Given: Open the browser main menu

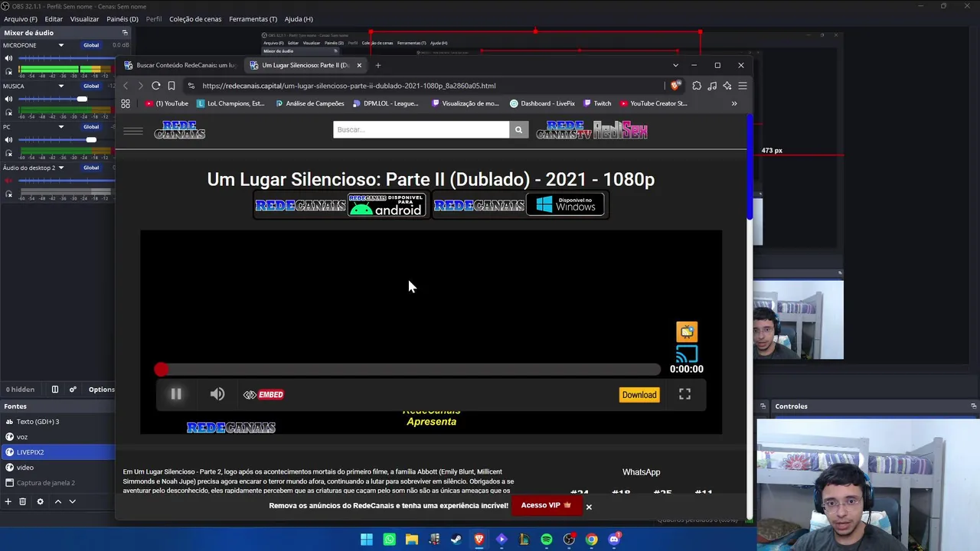Looking at the screenshot, I should (743, 86).
